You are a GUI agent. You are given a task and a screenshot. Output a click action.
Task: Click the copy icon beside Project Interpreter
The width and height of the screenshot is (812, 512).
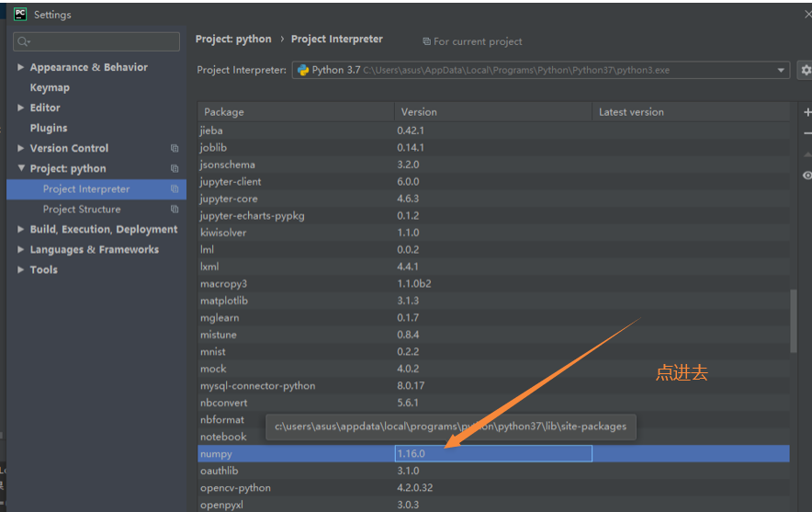tap(175, 188)
